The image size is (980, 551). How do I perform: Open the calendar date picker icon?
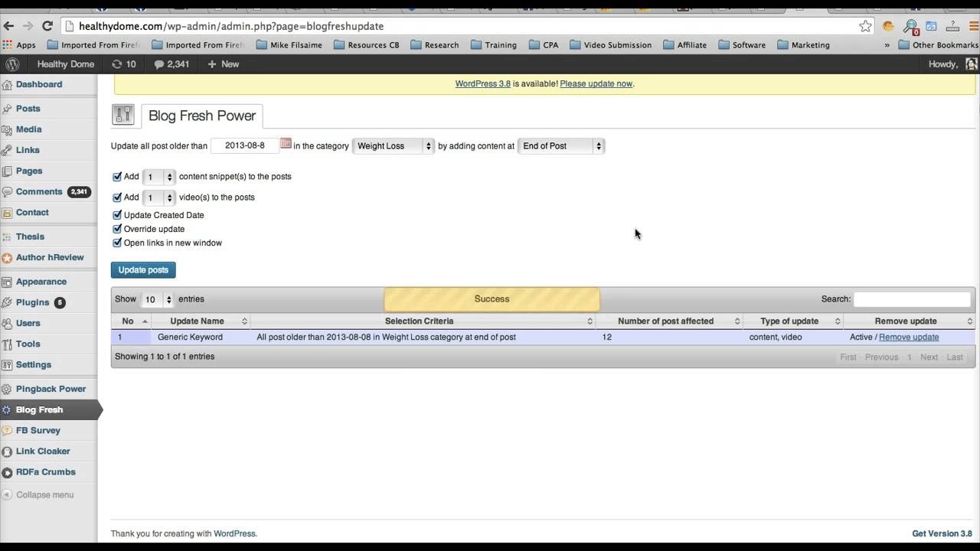[x=286, y=144]
